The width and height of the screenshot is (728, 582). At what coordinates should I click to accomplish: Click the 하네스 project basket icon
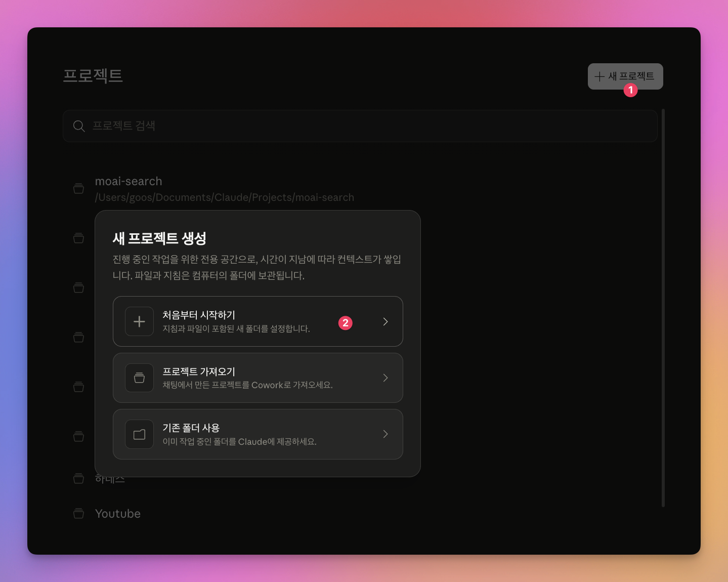coord(78,478)
